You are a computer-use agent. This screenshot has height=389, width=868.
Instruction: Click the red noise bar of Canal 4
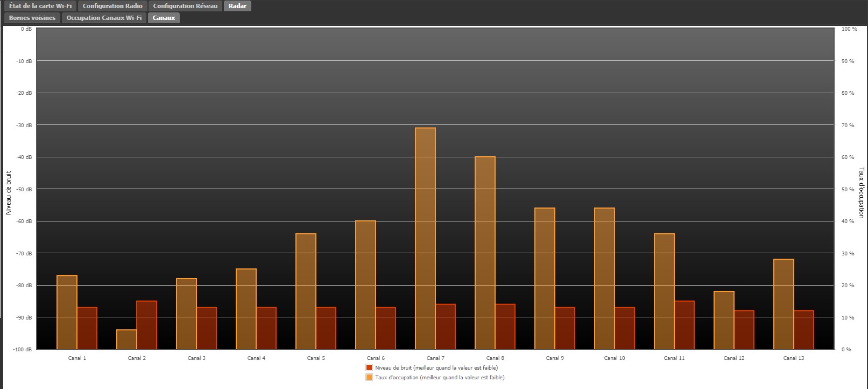point(266,329)
